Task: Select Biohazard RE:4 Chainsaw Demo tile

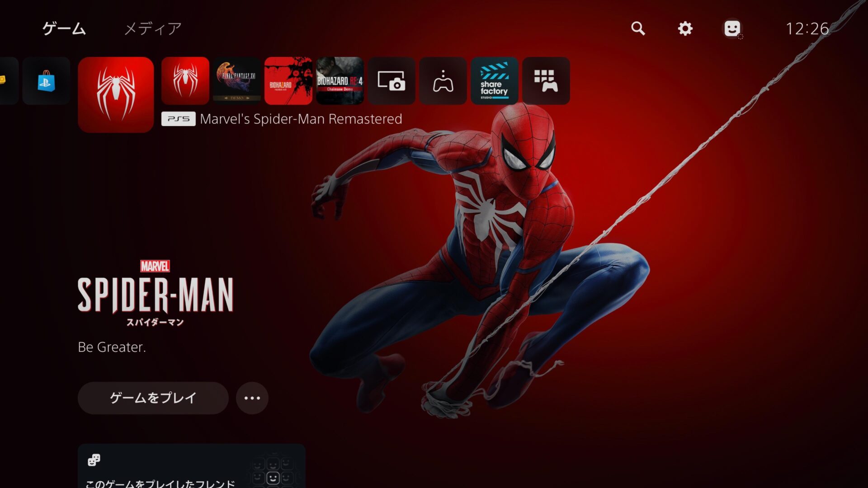Action: (x=340, y=81)
